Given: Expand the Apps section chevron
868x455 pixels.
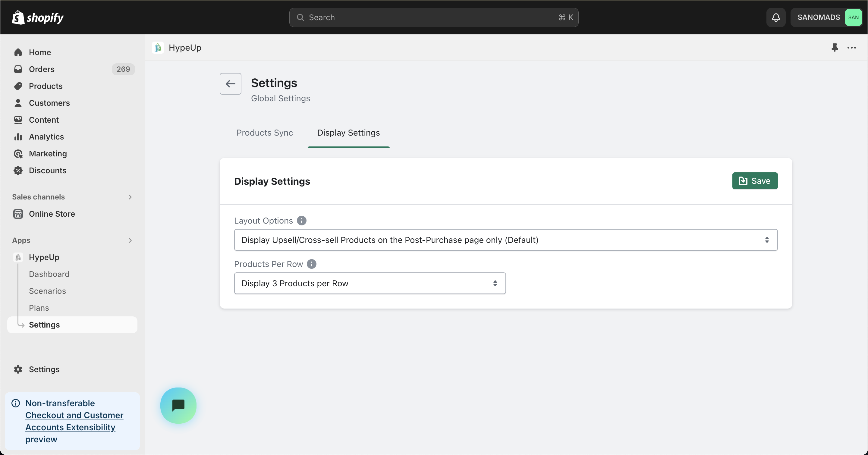Looking at the screenshot, I should pos(130,240).
